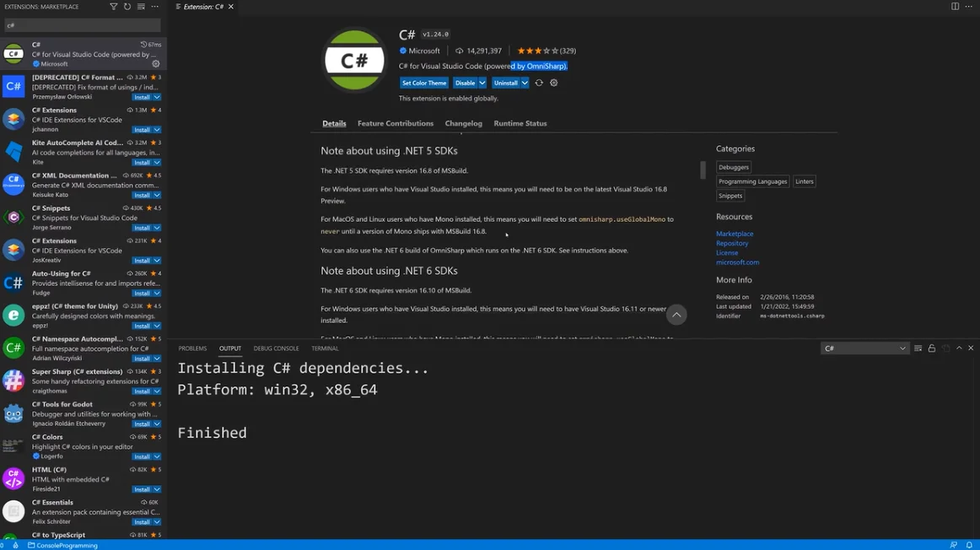Refresh the extensions marketplace list
Screen dimensions: 980x550
tap(127, 7)
